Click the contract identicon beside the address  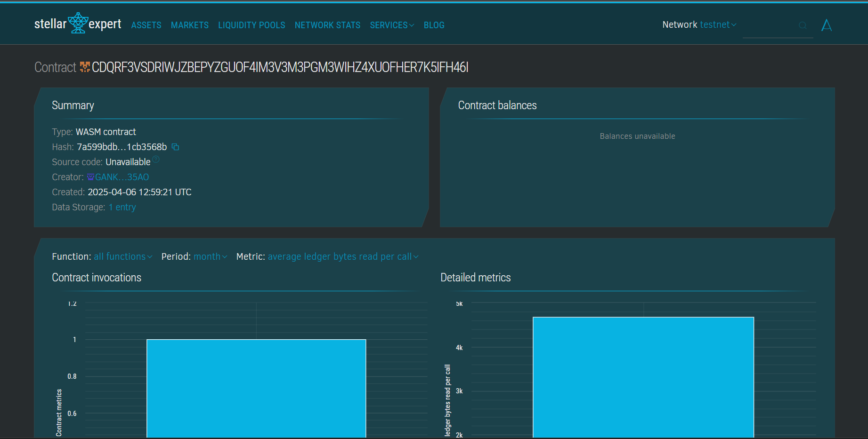tap(85, 67)
